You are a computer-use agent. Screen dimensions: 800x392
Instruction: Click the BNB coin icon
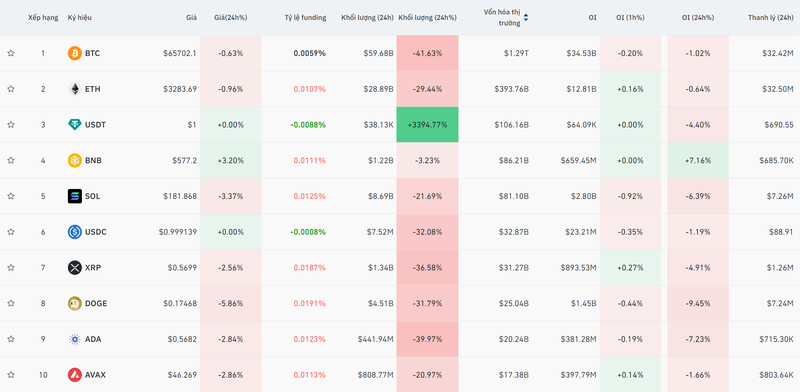[x=74, y=160]
